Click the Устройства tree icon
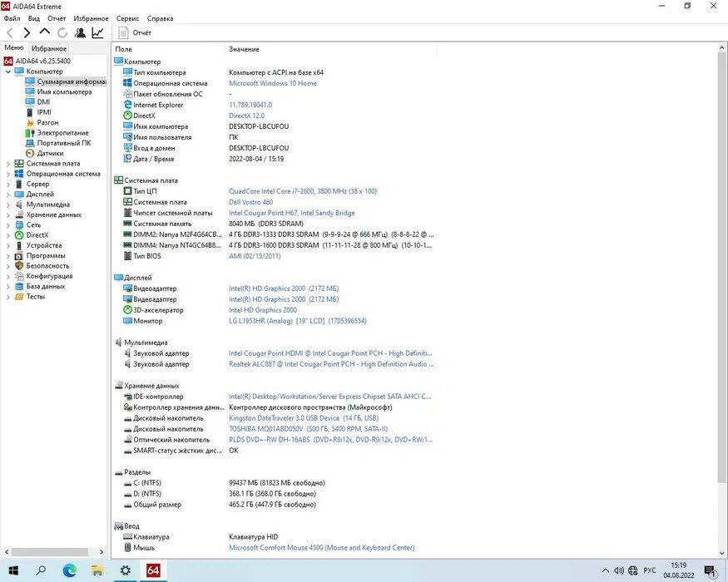Screen dimensions: 728x582 [19, 245]
